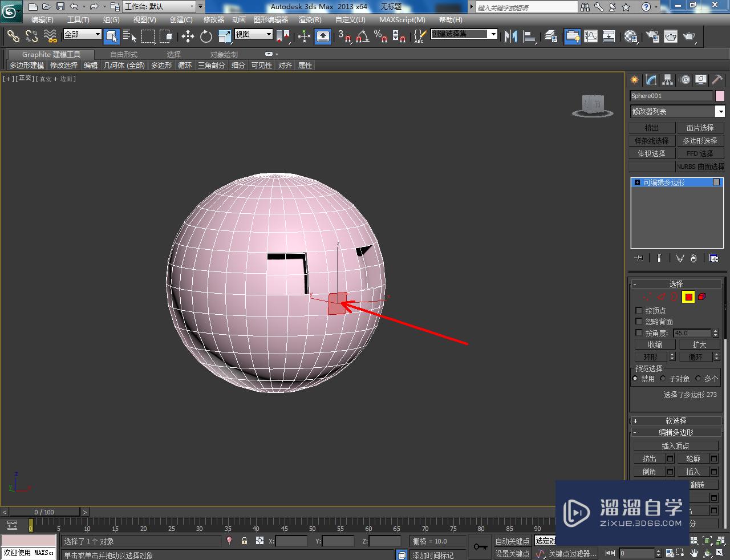Enable the 按顶点 checkbox
Viewport: 730px width, 560px height.
[x=639, y=311]
